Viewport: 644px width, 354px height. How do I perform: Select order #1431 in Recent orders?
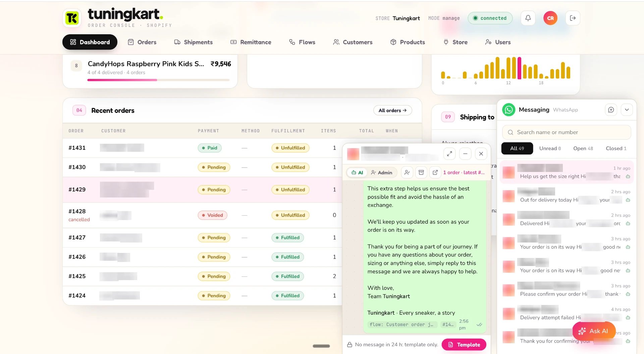[77, 148]
